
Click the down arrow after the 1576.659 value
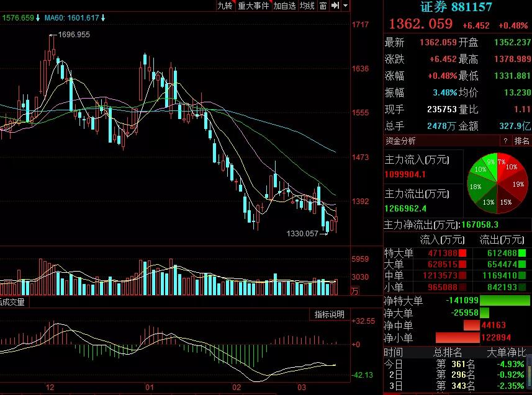(38, 17)
